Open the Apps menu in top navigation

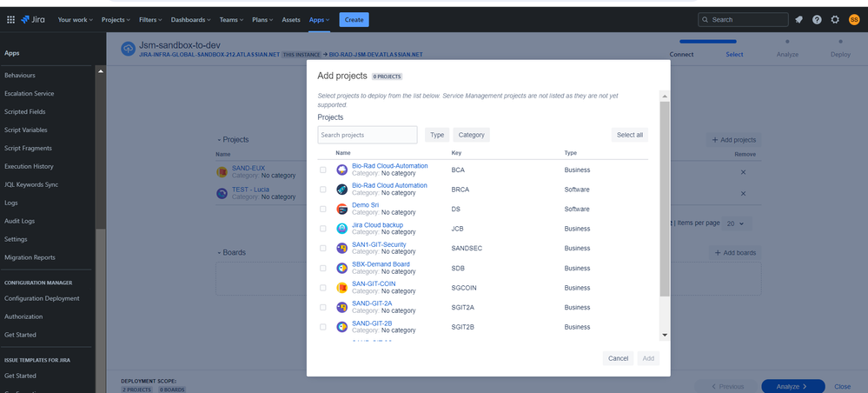point(319,19)
